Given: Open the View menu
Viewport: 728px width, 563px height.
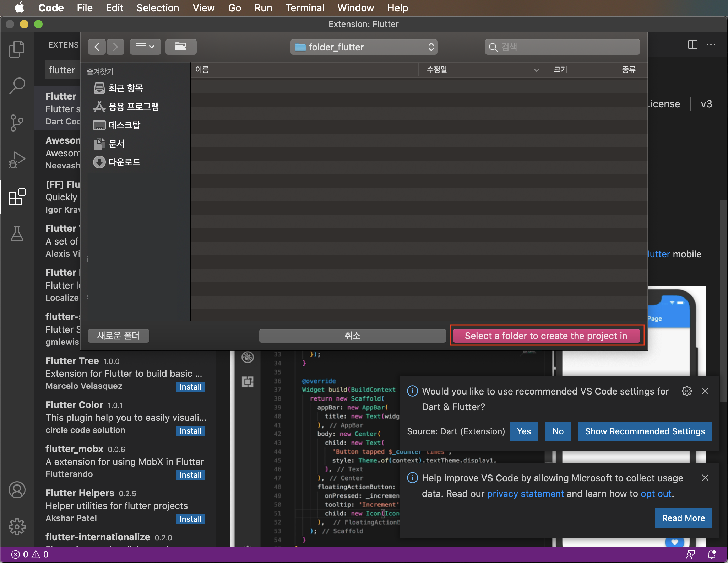Looking at the screenshot, I should click(x=203, y=8).
